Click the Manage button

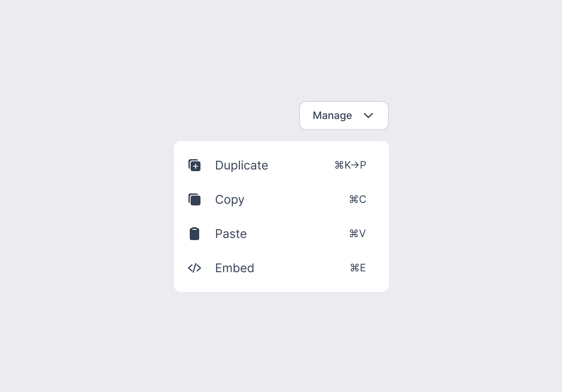[344, 116]
